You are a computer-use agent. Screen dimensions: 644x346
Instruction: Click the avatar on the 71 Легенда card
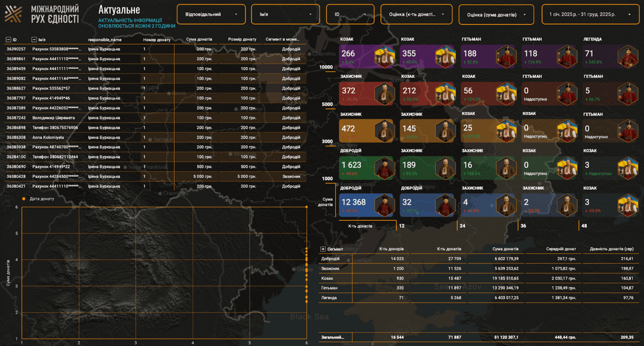(627, 56)
